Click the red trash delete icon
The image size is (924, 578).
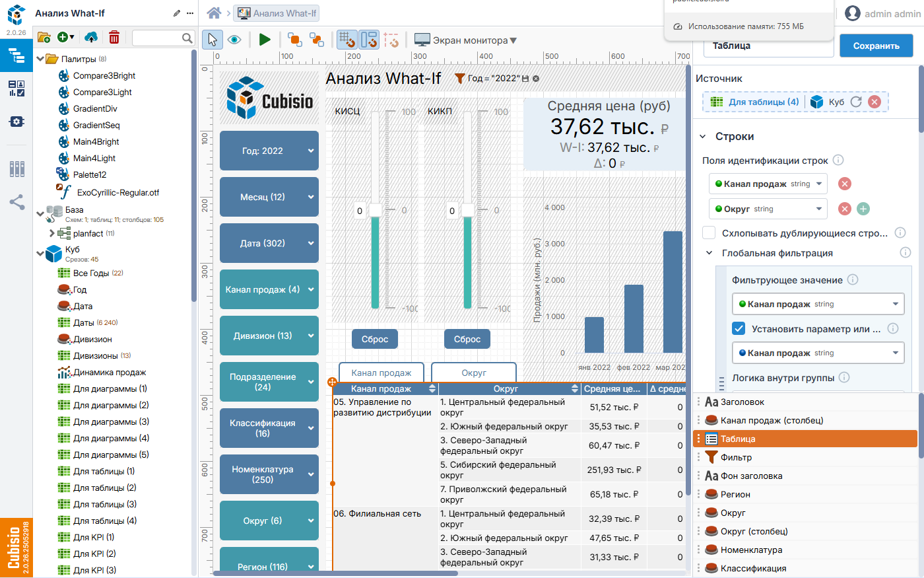coord(114,38)
